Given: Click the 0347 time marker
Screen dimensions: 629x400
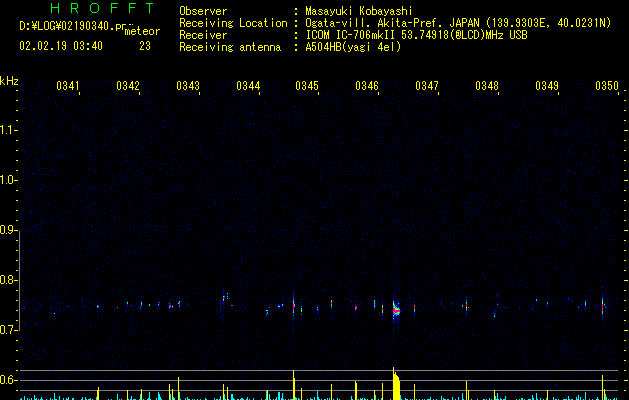Looking at the screenshot, I should tap(427, 86).
